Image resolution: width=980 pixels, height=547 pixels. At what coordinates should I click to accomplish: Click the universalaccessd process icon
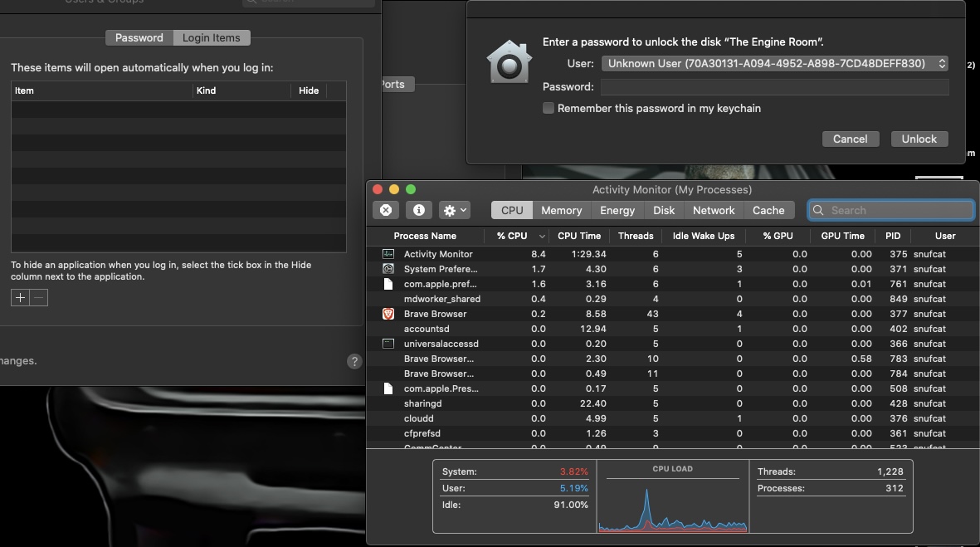(388, 343)
